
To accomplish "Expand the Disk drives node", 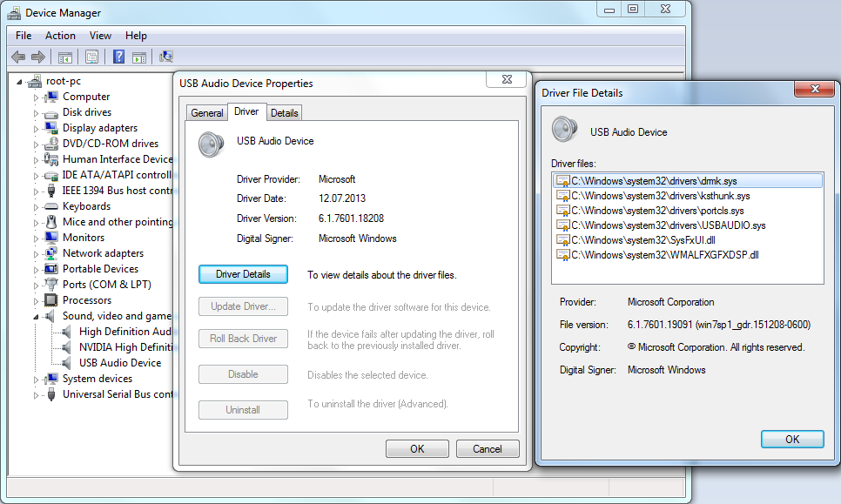I will point(37,113).
